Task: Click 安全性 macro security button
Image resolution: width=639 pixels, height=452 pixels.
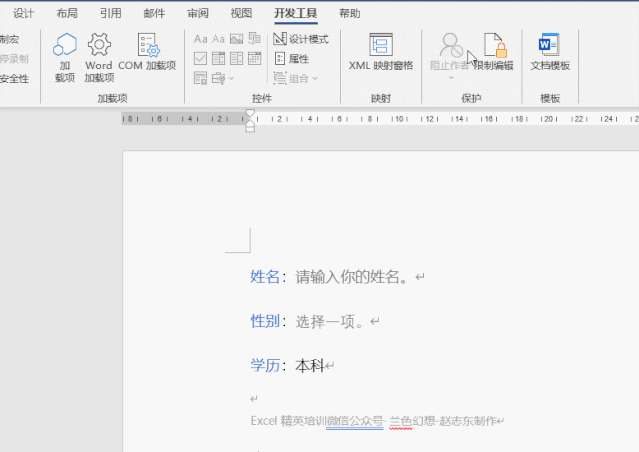Action: (x=14, y=78)
